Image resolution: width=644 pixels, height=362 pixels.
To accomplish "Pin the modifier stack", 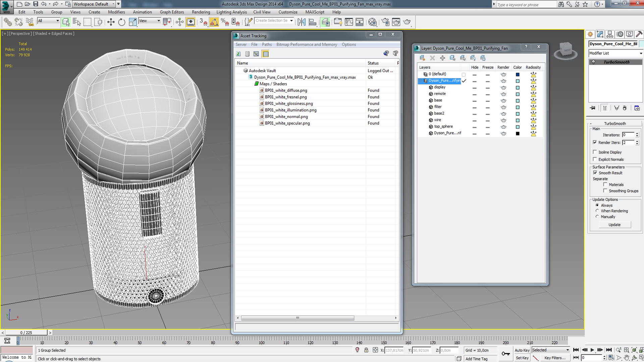I will coord(593,108).
